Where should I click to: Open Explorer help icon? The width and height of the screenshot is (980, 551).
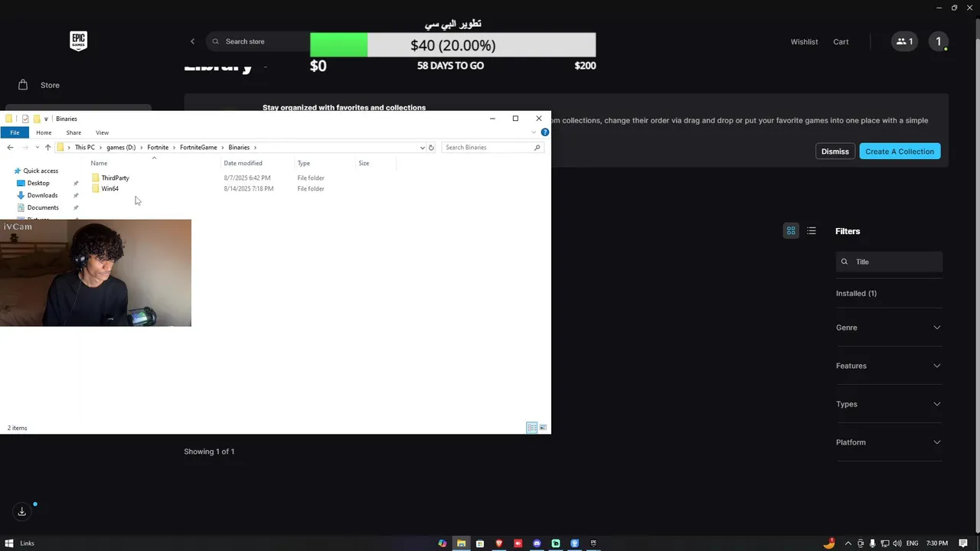tap(544, 132)
